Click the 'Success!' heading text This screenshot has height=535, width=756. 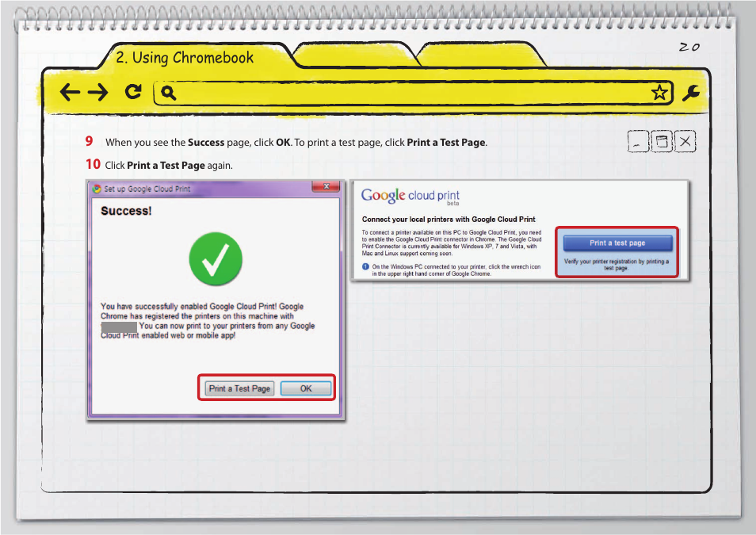pyautogui.click(x=126, y=211)
